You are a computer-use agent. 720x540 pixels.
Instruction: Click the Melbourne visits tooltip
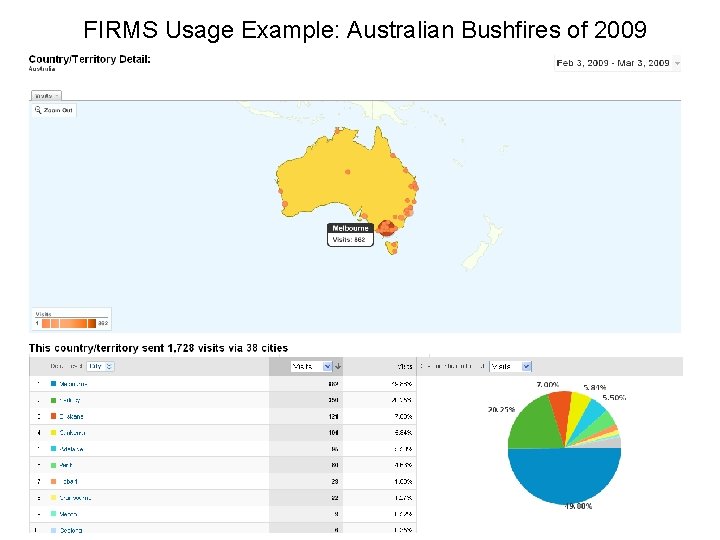pyautogui.click(x=350, y=234)
